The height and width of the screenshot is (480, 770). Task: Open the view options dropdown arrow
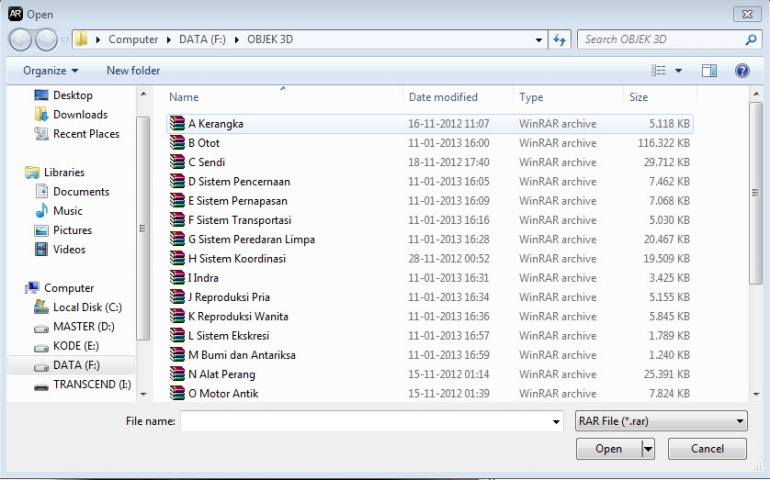point(678,71)
